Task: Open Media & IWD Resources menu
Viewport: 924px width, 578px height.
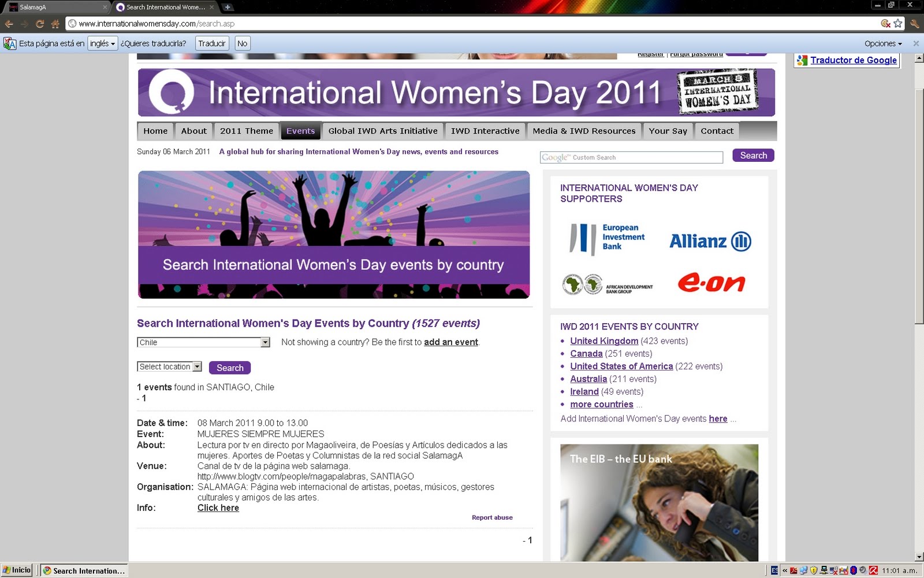Action: coord(584,131)
